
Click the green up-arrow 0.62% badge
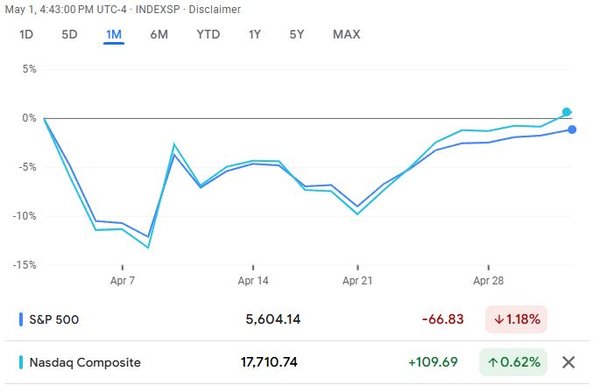click(x=513, y=362)
